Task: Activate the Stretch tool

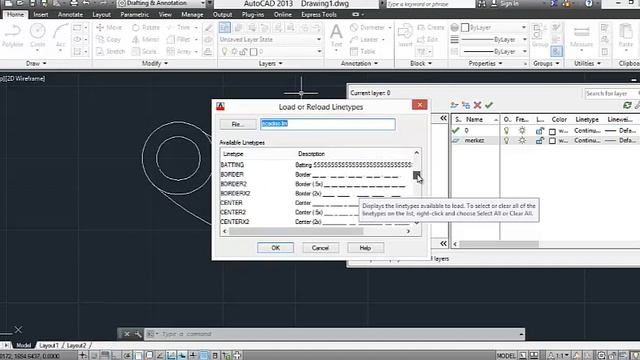Action: [111, 51]
